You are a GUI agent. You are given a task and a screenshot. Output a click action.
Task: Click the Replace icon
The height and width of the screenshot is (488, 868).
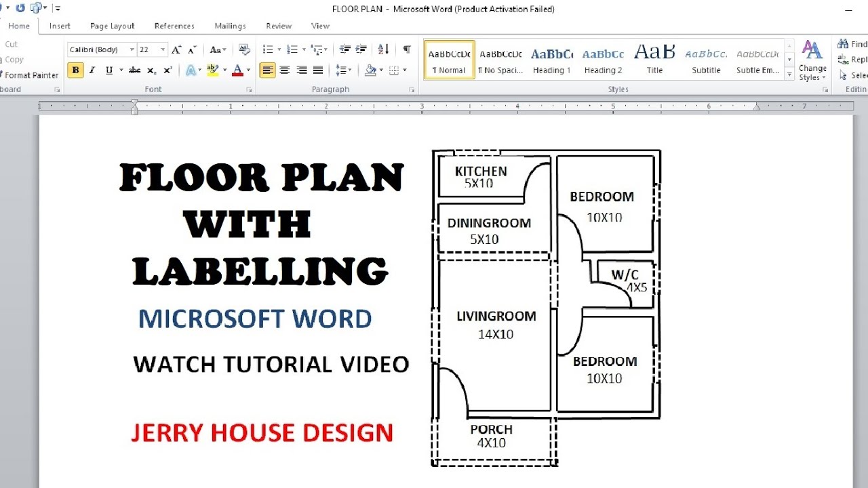(844, 60)
